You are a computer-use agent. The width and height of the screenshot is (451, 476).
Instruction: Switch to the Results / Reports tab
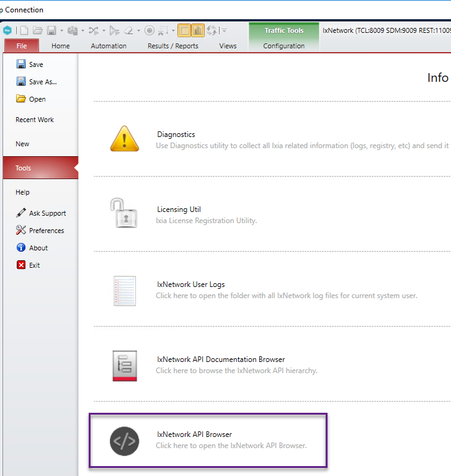[173, 46]
